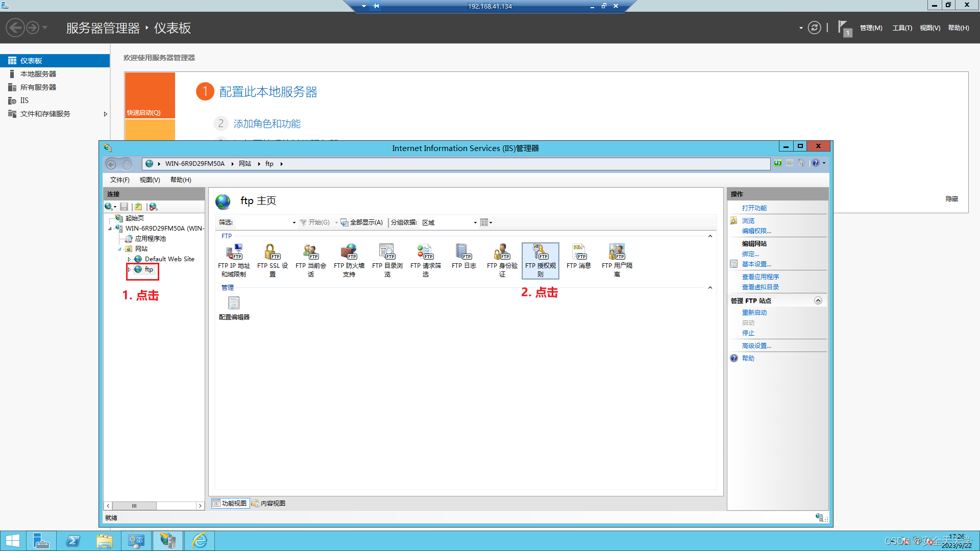
Task: Collapse the WIN-6R9D29FM50A server node
Action: click(x=110, y=229)
